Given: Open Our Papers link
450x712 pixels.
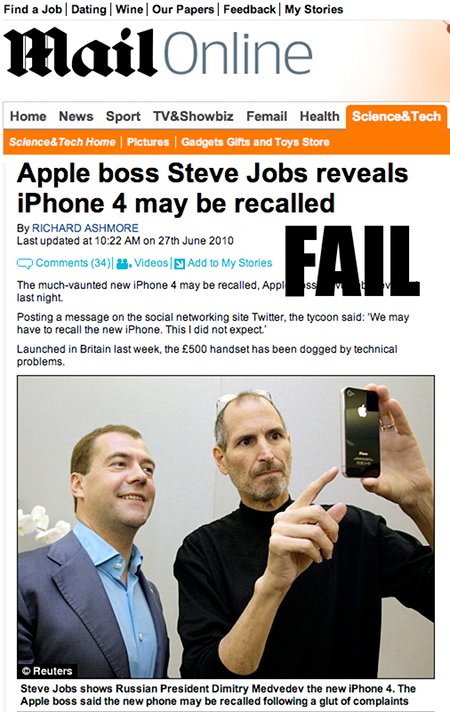Looking at the screenshot, I should click(x=183, y=9).
